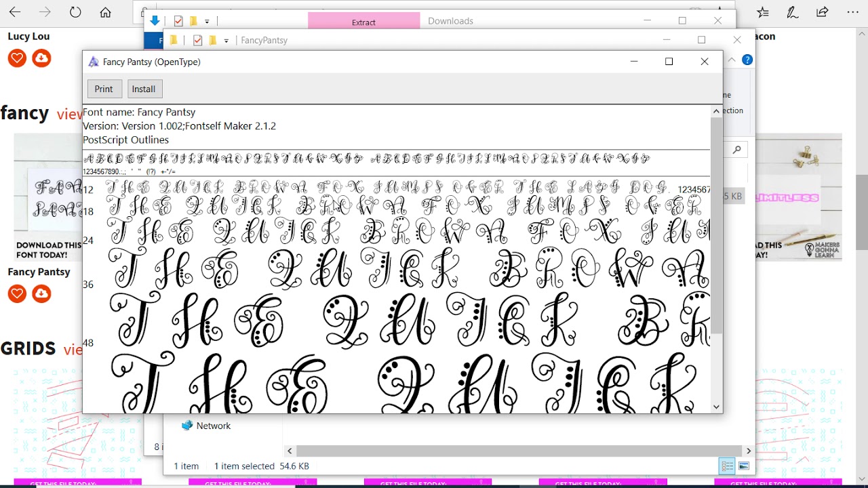Open the Limitless font thumbnail on webpage

tap(799, 197)
